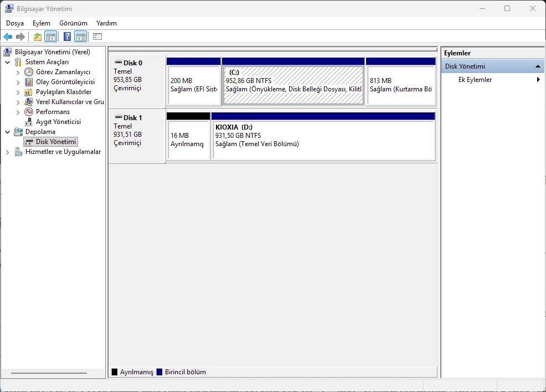
Task: Click the Disk 1 drive icon
Action: [x=119, y=117]
